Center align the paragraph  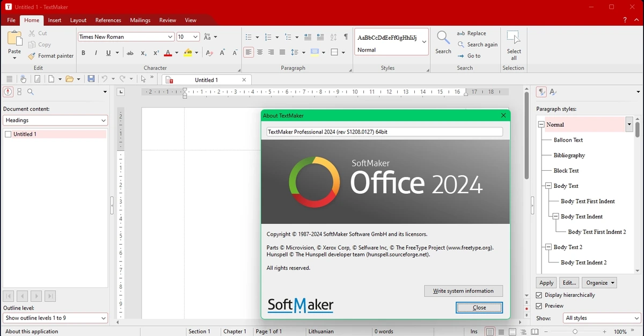[260, 52]
